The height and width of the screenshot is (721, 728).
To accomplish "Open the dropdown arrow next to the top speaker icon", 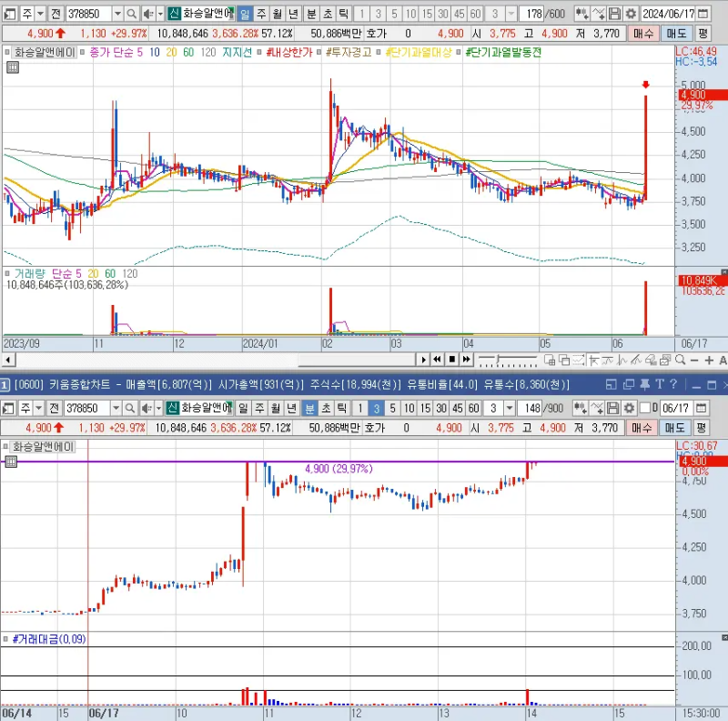I will [x=161, y=14].
